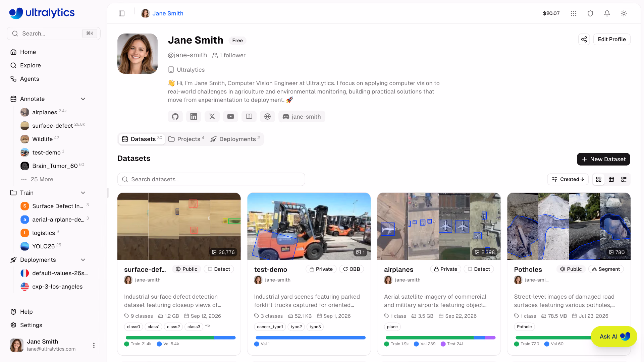This screenshot has width=644, height=362.
Task: Focus the Search datasets field
Action: 211,179
